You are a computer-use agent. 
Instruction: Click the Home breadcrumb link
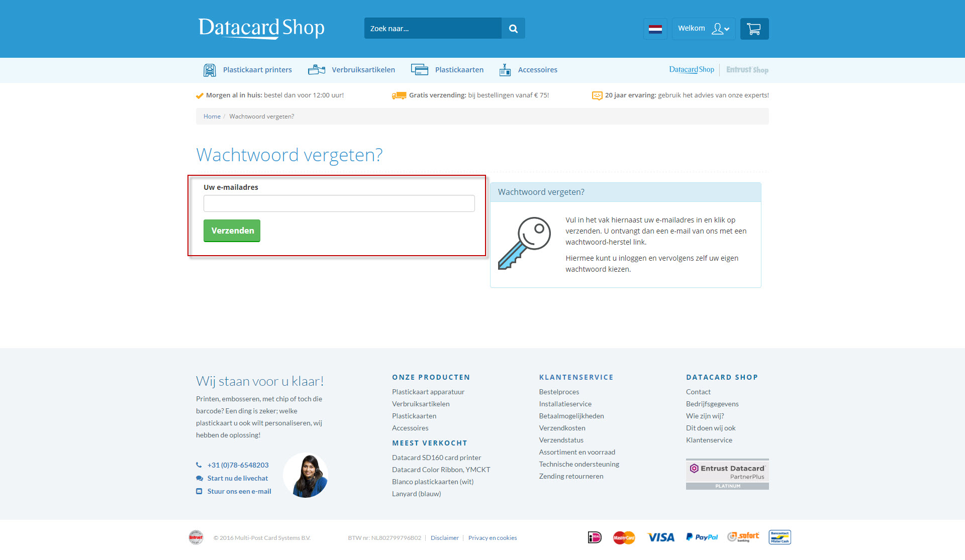pos(212,117)
